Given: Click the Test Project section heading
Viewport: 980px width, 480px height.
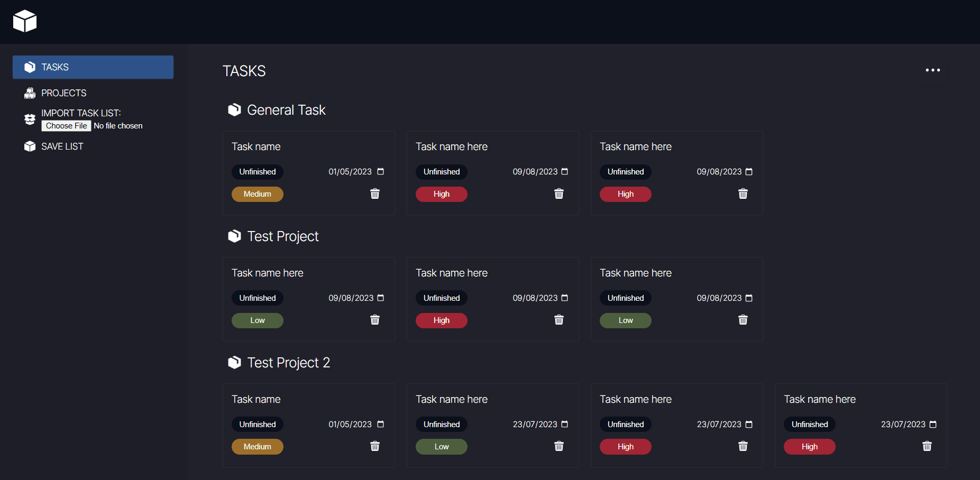Looking at the screenshot, I should point(283,236).
